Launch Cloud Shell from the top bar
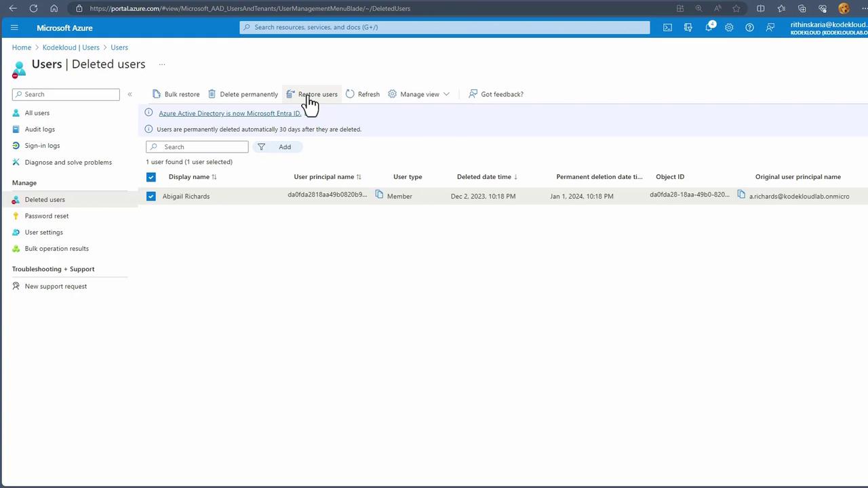Screen dimensions: 868x488 click(x=667, y=28)
